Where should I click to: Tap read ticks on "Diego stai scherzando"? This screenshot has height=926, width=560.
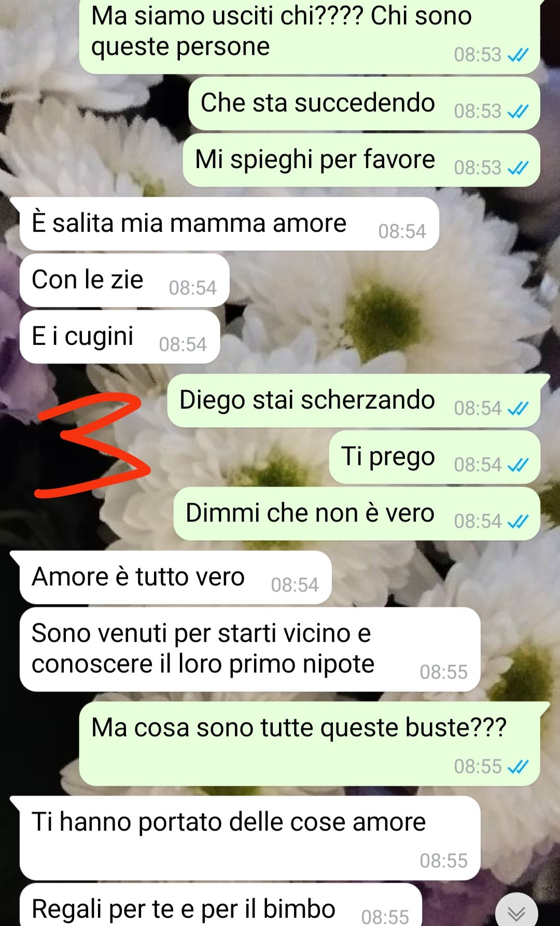tap(517, 408)
